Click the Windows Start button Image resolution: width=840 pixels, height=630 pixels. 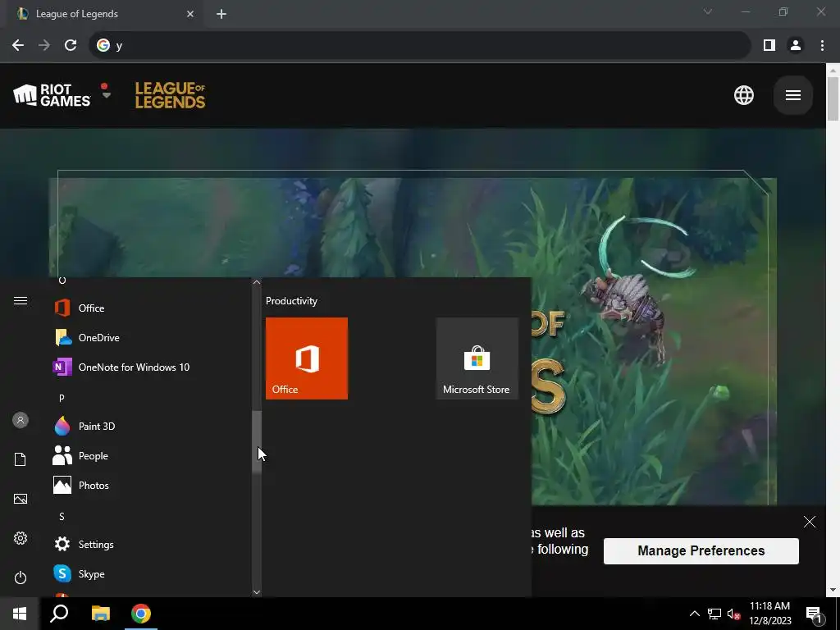click(x=20, y=614)
